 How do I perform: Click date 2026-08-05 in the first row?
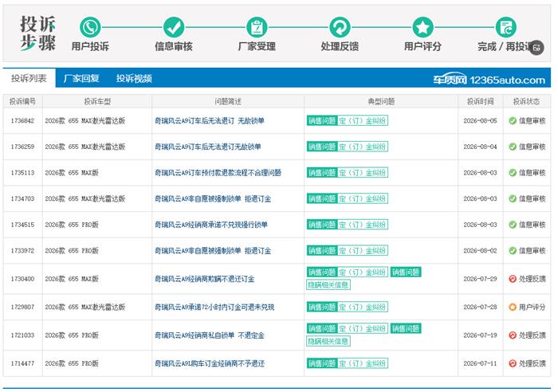[480, 120]
